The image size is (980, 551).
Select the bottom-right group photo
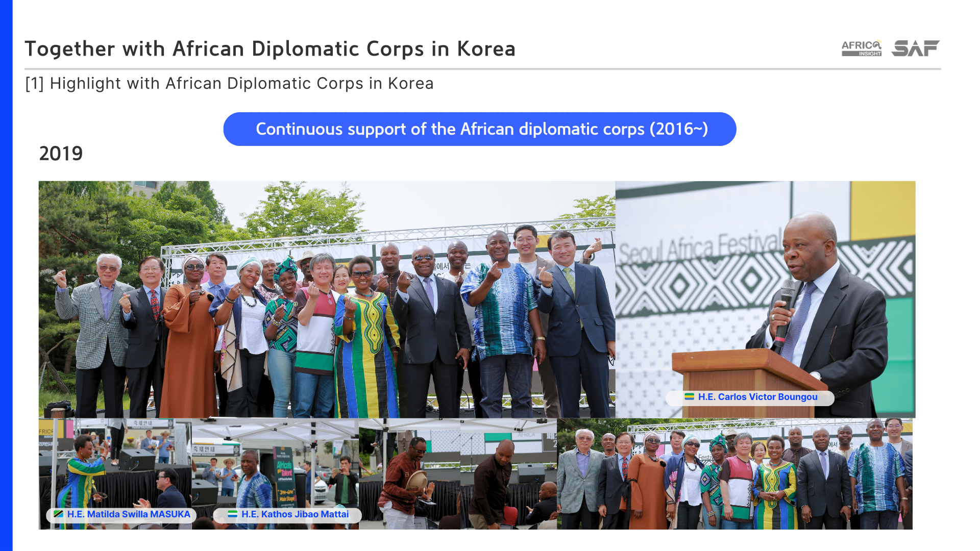735,473
